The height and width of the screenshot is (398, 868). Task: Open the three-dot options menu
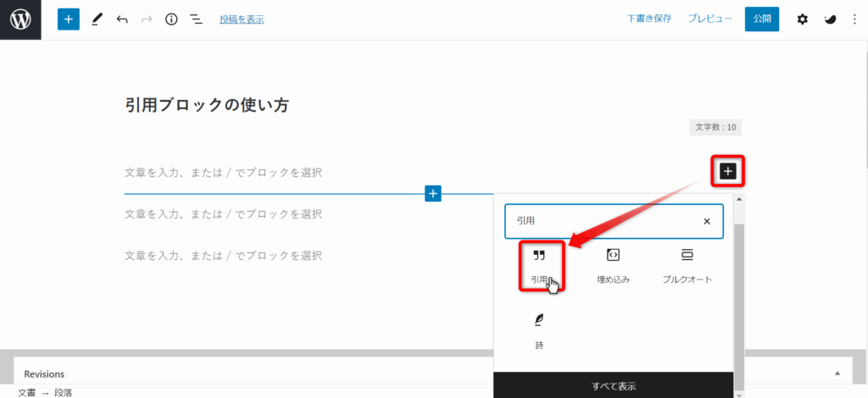[855, 19]
